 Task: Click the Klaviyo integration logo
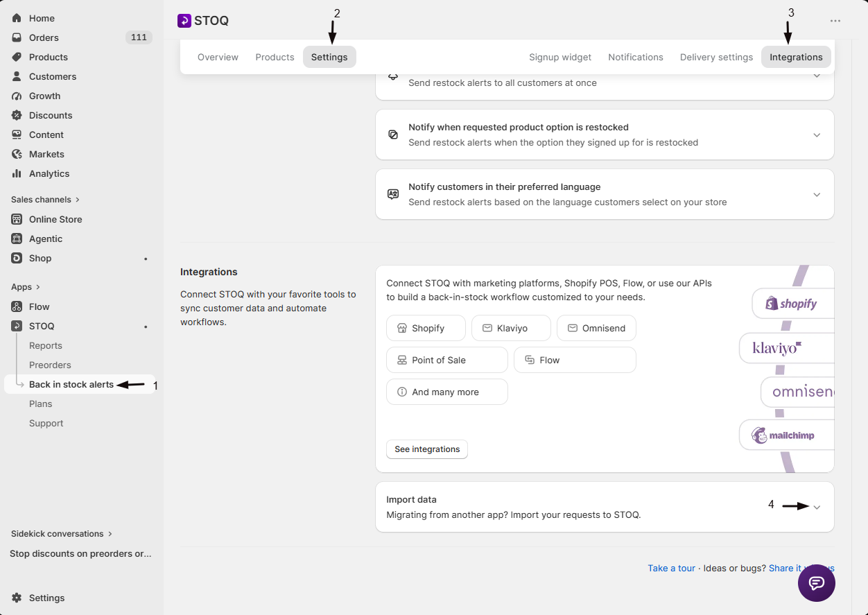778,347
